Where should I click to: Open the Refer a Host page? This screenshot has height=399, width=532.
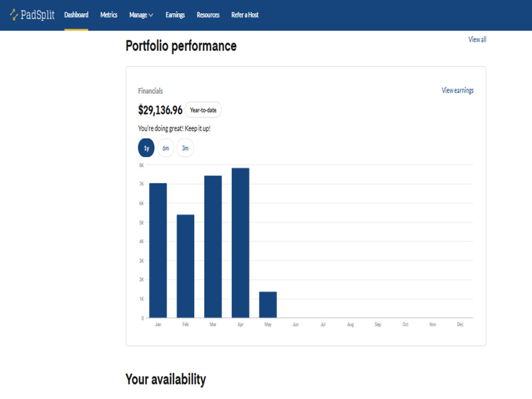(245, 15)
